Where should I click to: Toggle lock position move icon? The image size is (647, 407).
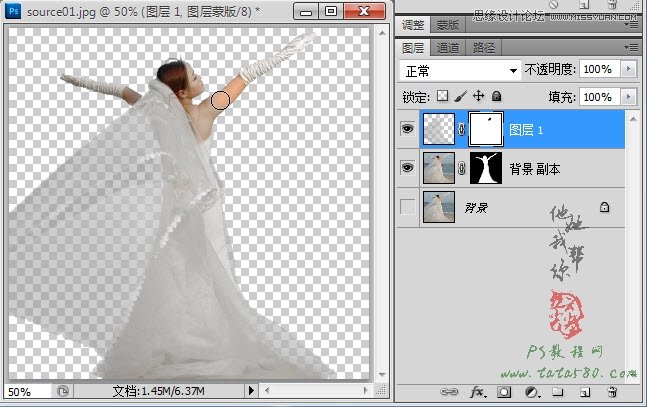478,96
